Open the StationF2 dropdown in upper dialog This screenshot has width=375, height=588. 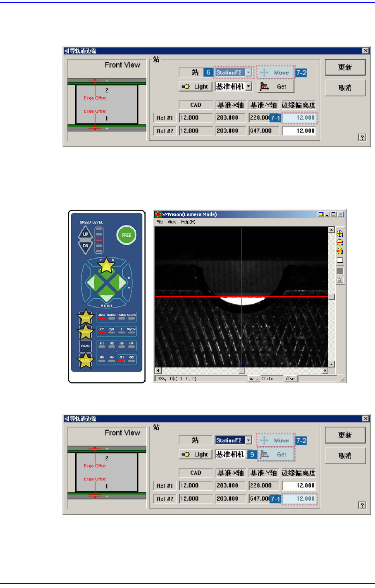(248, 72)
